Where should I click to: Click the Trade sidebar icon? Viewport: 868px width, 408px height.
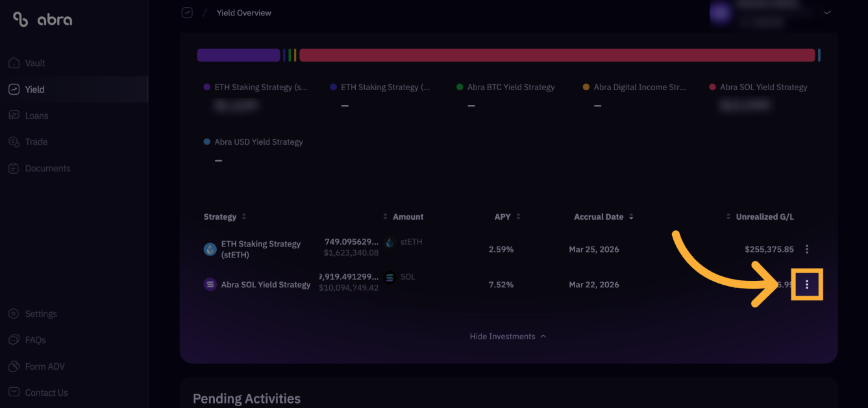(x=14, y=141)
